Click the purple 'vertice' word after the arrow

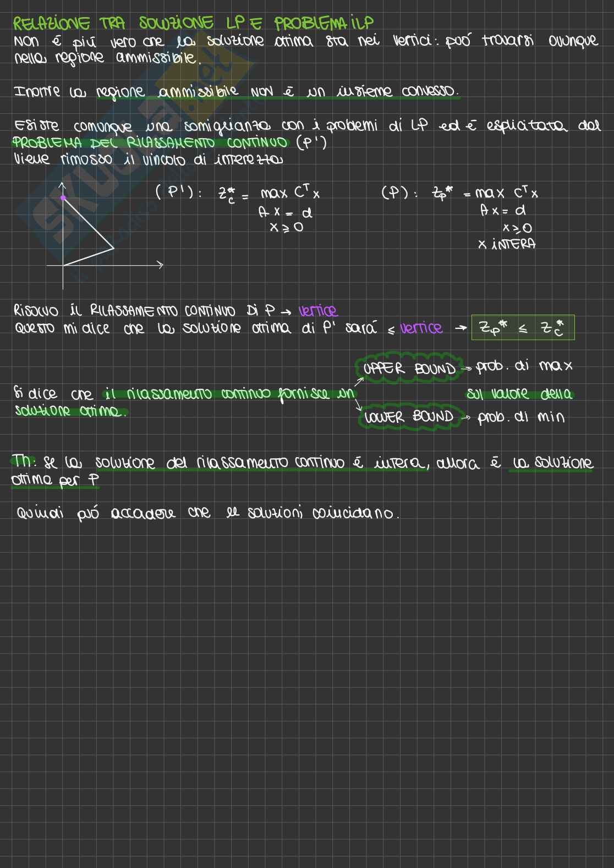click(x=318, y=311)
